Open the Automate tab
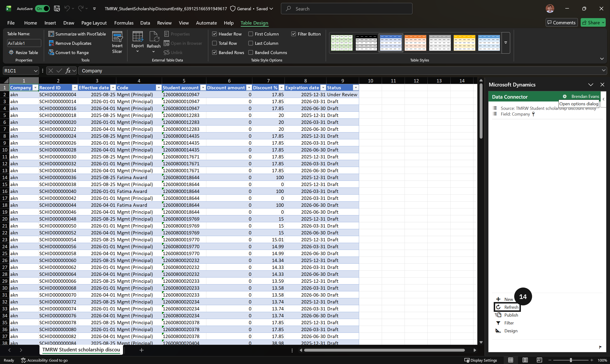The image size is (610, 364). pos(206,23)
